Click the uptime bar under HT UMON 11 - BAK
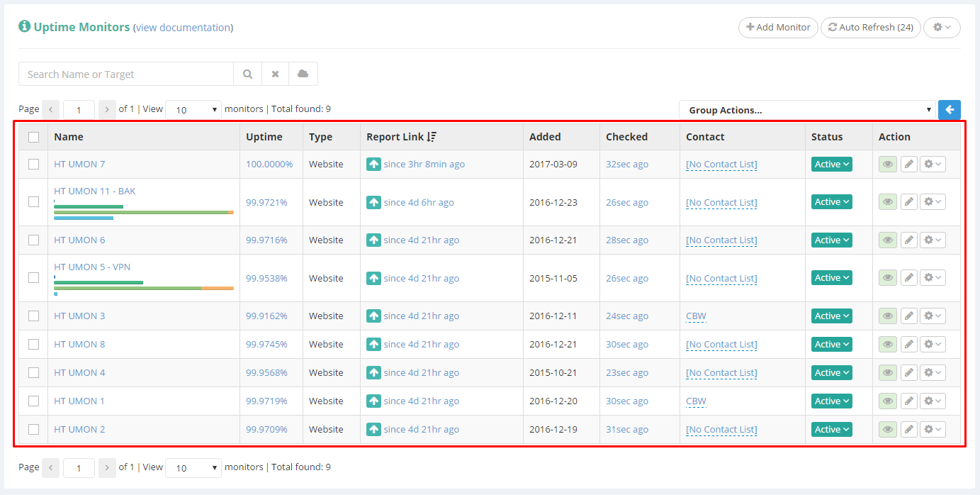Viewport: 980px width, 495px height. tap(143, 212)
